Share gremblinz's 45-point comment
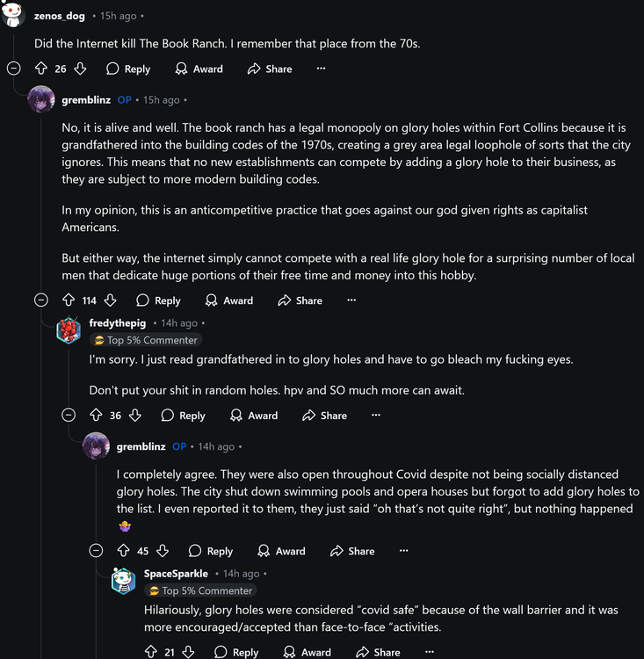The width and height of the screenshot is (644, 659). (351, 551)
